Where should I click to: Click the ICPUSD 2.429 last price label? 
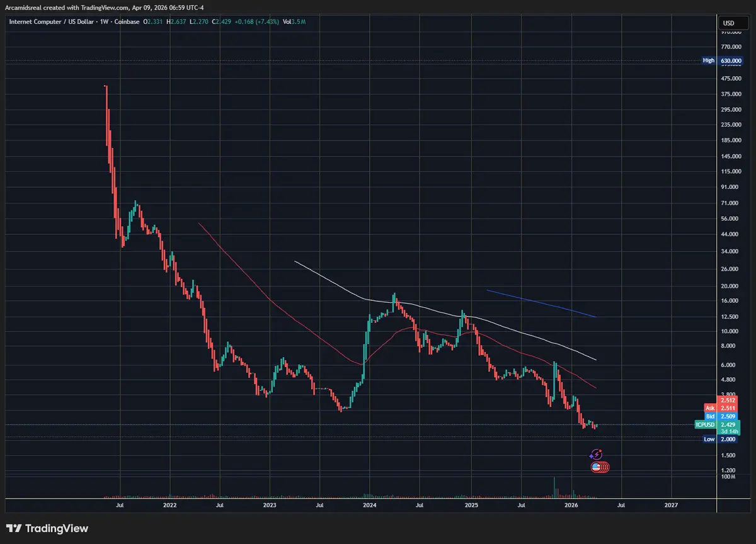[x=718, y=425]
